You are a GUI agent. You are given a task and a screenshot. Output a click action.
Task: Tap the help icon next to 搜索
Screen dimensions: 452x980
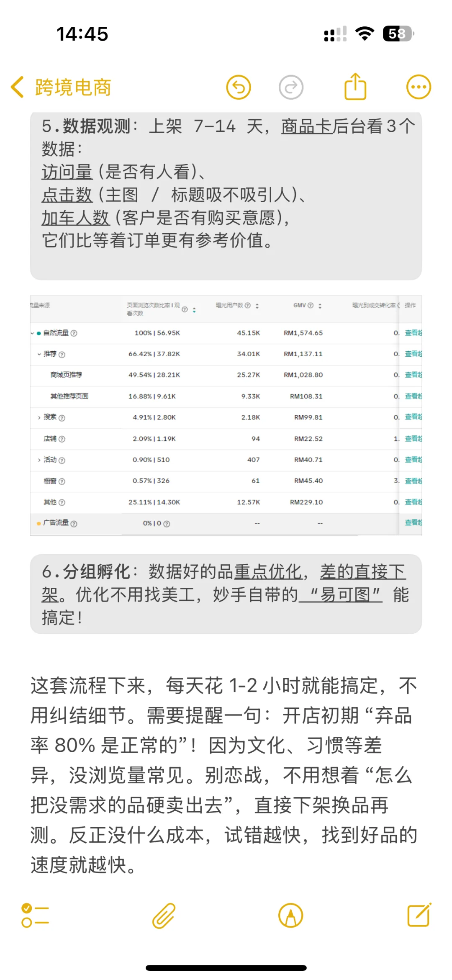pos(62,418)
